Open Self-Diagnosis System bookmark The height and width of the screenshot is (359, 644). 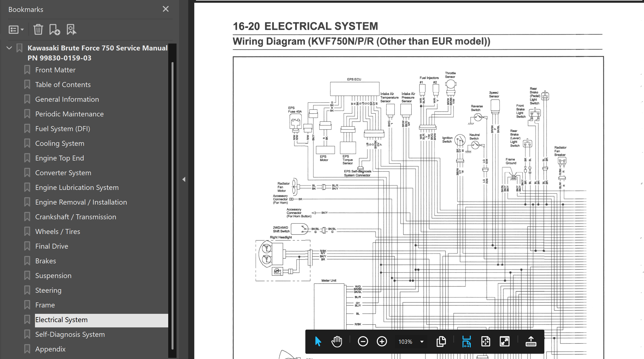click(70, 334)
